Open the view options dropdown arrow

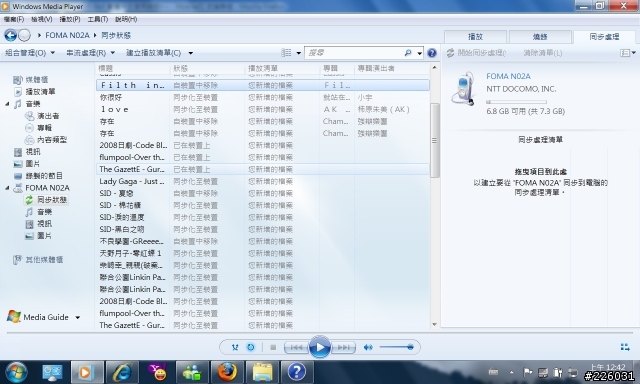click(299, 53)
